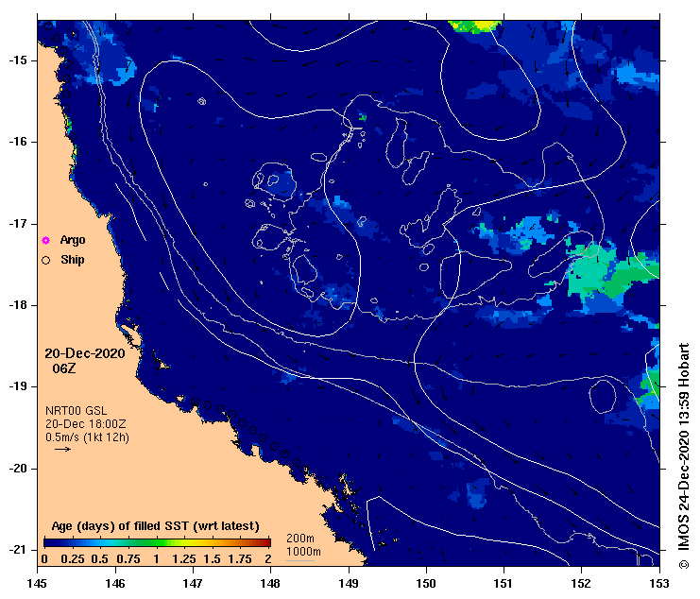Click the '1.75' color bar tick value

coord(240,559)
